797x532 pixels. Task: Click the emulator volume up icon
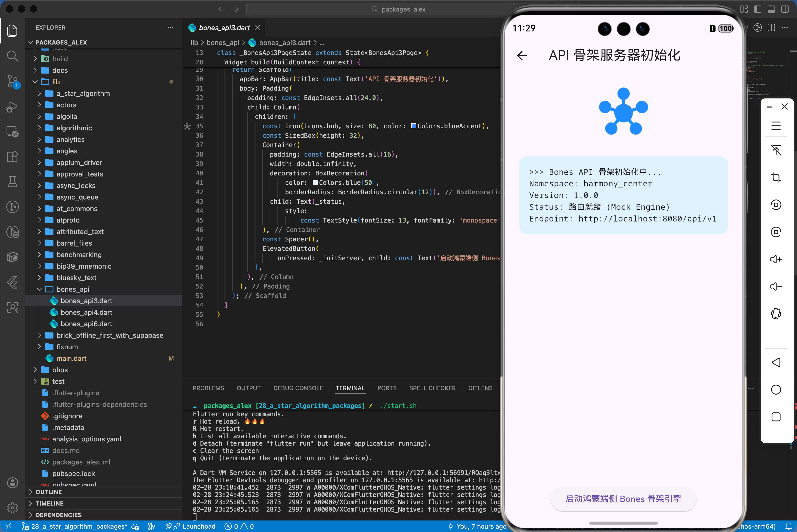pyautogui.click(x=776, y=259)
